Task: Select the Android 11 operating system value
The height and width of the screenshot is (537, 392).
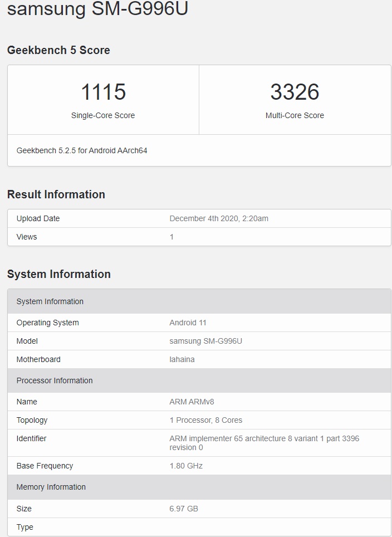Action: (188, 323)
